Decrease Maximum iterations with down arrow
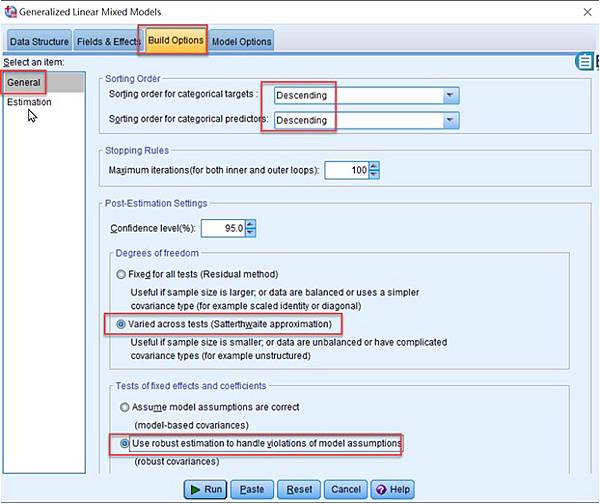Image resolution: width=600 pixels, height=504 pixels. pos(374,175)
